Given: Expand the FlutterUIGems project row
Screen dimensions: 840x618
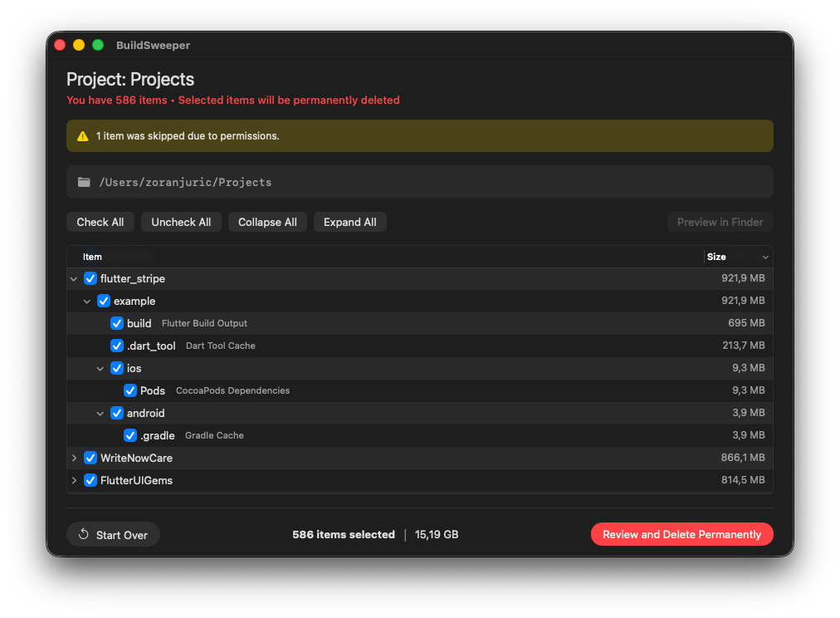Looking at the screenshot, I should coord(74,480).
